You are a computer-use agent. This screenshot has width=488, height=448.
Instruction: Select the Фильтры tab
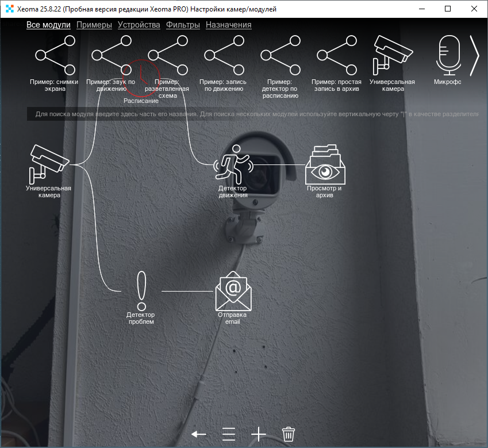(x=183, y=25)
